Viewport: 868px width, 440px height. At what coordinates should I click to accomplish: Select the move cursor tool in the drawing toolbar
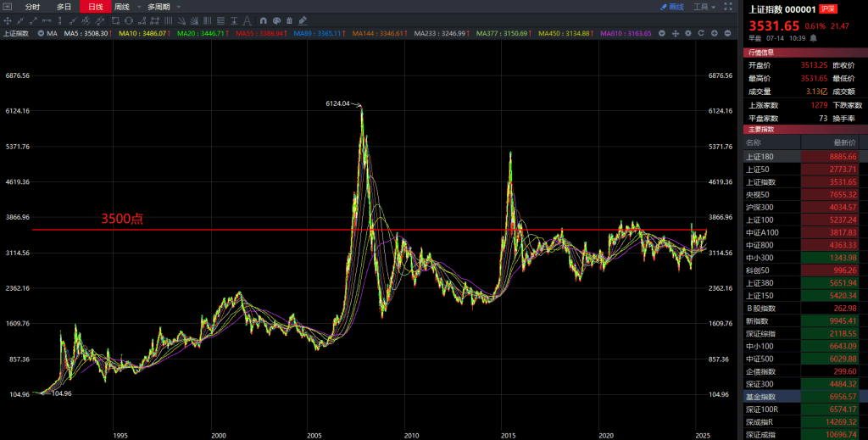[x=7, y=20]
